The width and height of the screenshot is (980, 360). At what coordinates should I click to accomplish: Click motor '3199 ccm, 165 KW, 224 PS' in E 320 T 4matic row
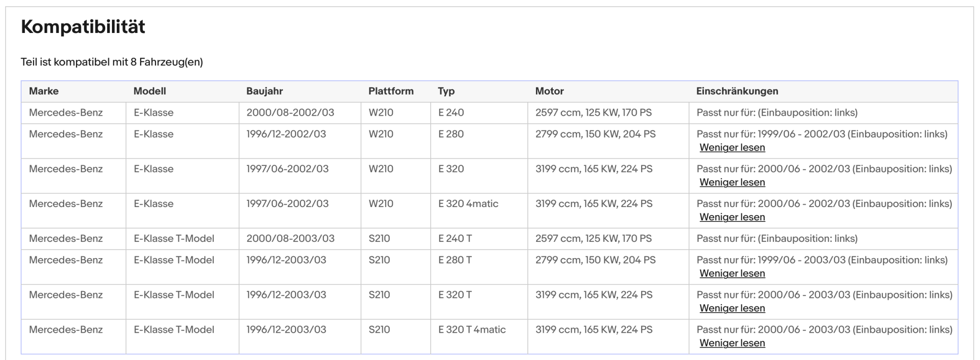594,330
